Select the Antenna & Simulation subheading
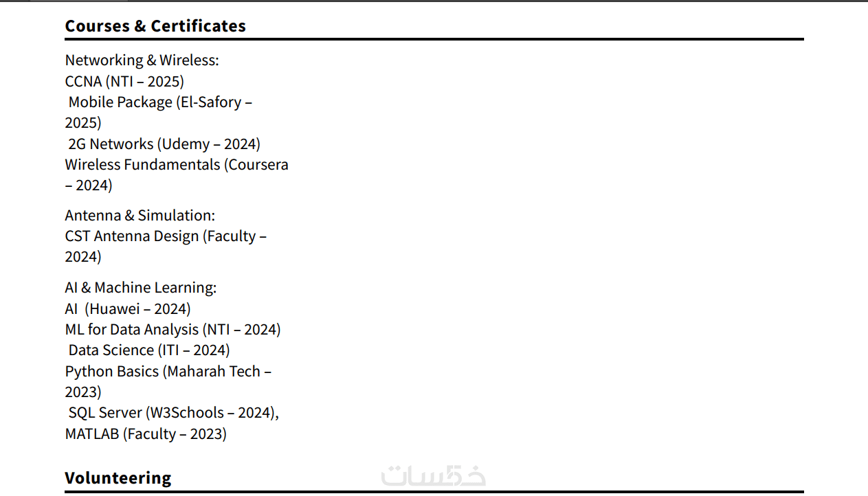868x496 pixels. 140,216
